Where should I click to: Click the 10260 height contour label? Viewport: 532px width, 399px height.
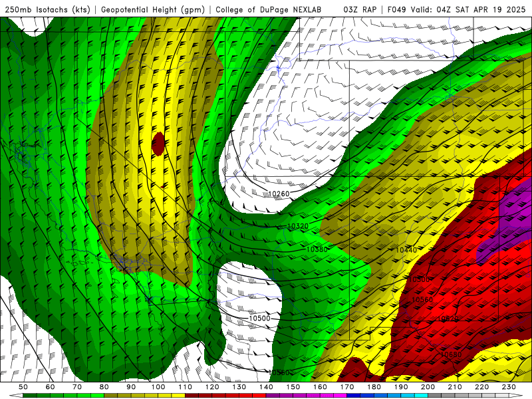point(279,194)
